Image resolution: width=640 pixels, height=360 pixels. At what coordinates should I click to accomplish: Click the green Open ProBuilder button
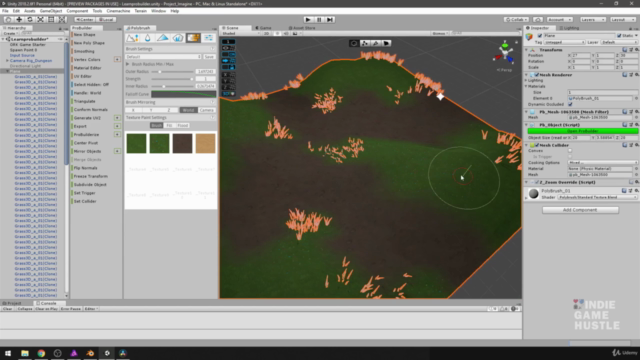583,131
